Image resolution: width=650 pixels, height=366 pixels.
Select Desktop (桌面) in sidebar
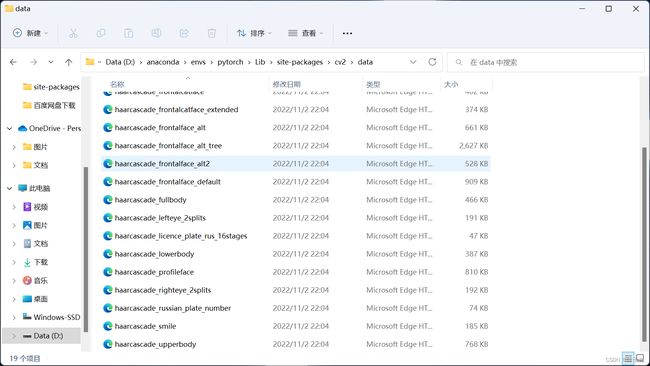click(x=35, y=299)
